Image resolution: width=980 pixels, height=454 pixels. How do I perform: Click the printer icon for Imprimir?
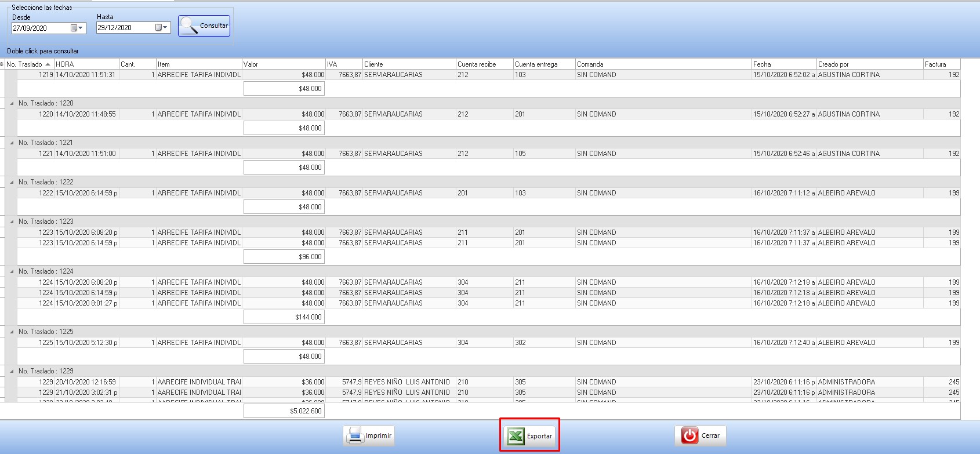pyautogui.click(x=354, y=435)
